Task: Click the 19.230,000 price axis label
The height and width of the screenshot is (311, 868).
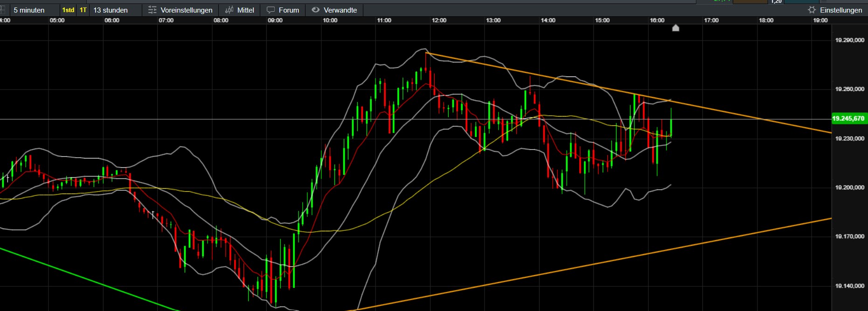Action: [x=849, y=138]
